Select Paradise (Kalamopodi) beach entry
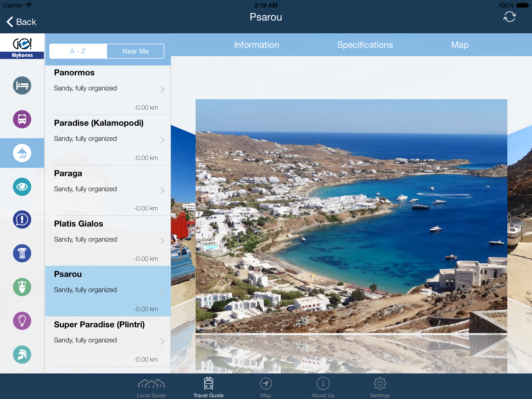 108,140
